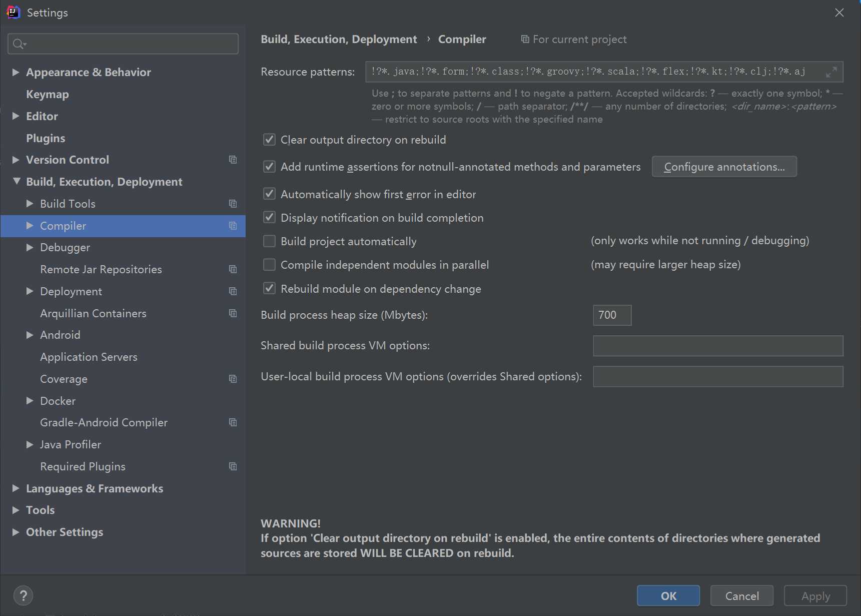Screen dimensions: 861x616
Task: Click the Apply button
Action: click(815, 595)
